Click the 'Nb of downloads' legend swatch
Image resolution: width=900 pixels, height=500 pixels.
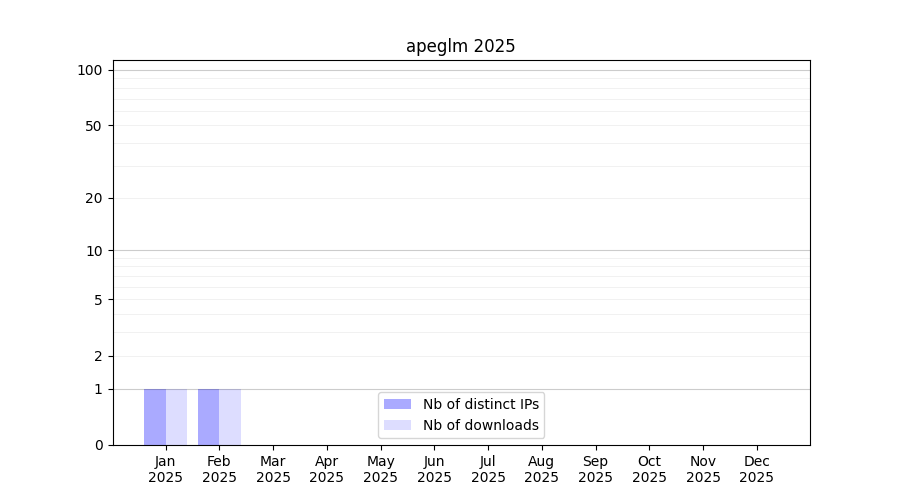pos(397,425)
